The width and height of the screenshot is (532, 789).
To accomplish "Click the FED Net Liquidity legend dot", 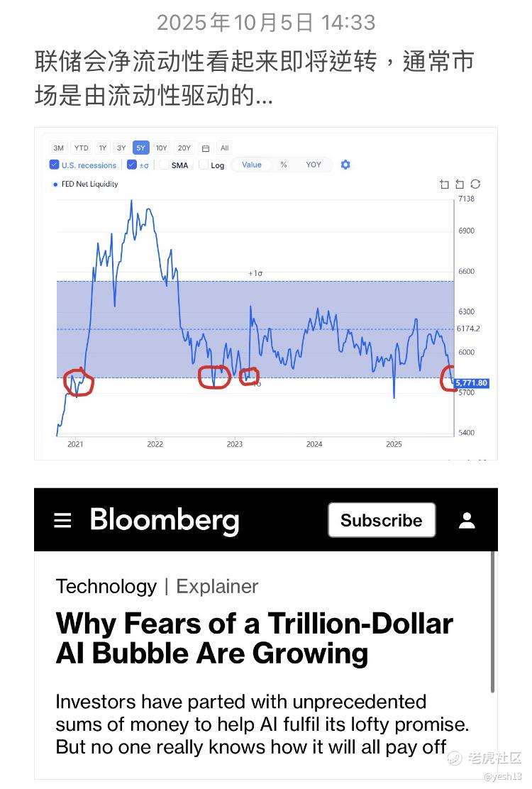I will (x=55, y=184).
